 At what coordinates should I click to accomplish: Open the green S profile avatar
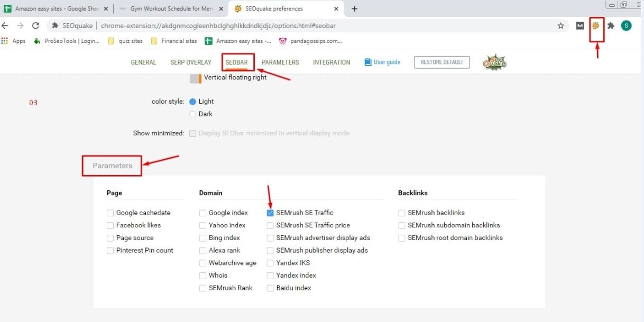tap(626, 25)
